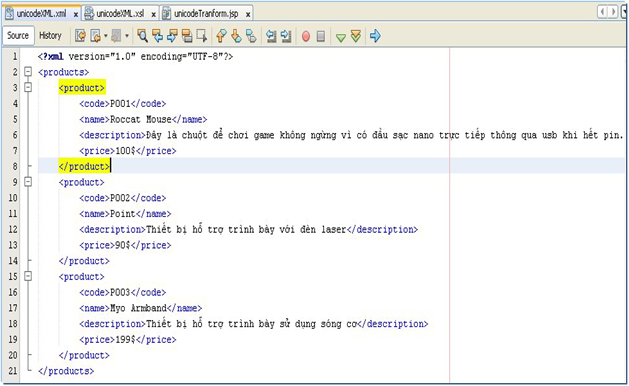Collapse the product fold on line 15
This screenshot has height=386, width=629.
pyautogui.click(x=28, y=276)
